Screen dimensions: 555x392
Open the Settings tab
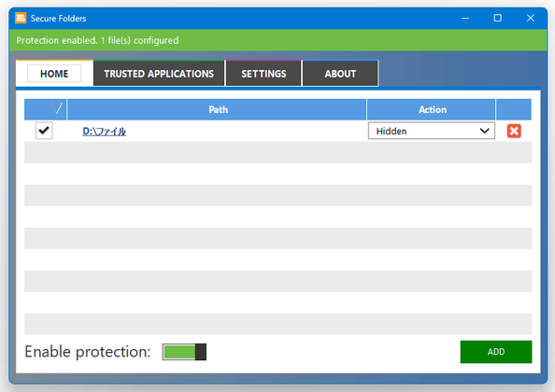pyautogui.click(x=263, y=74)
